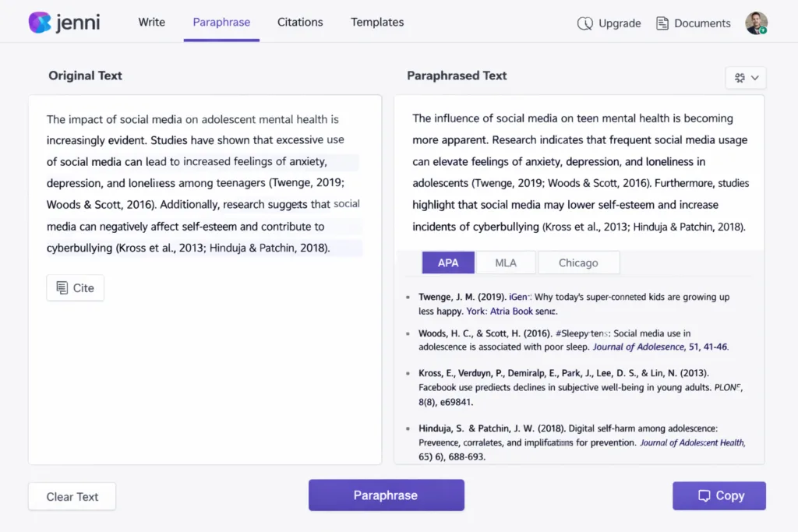
Task: Switch to the Citations tab
Action: click(x=300, y=23)
